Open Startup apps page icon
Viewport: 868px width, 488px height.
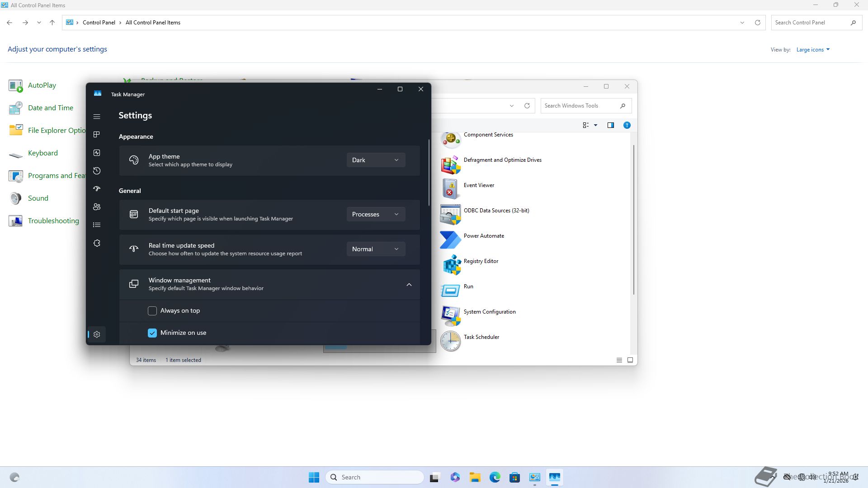[x=96, y=189]
